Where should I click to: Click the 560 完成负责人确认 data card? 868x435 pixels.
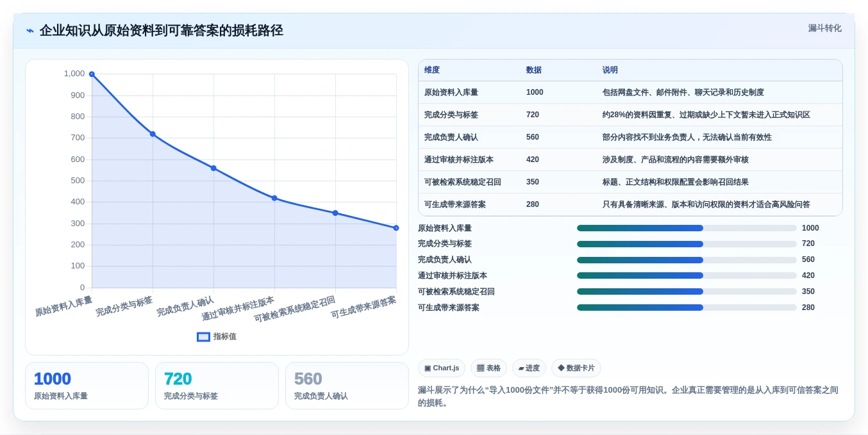[347, 386]
